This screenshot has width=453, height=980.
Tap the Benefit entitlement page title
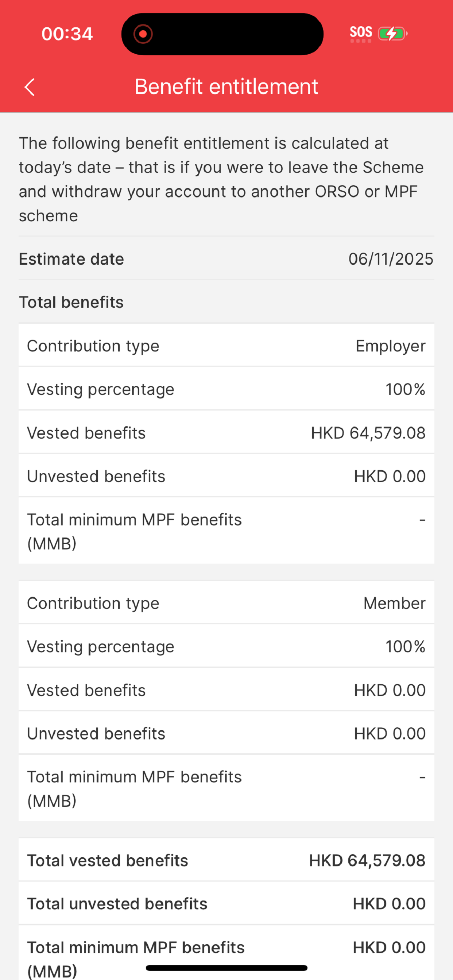(x=226, y=86)
